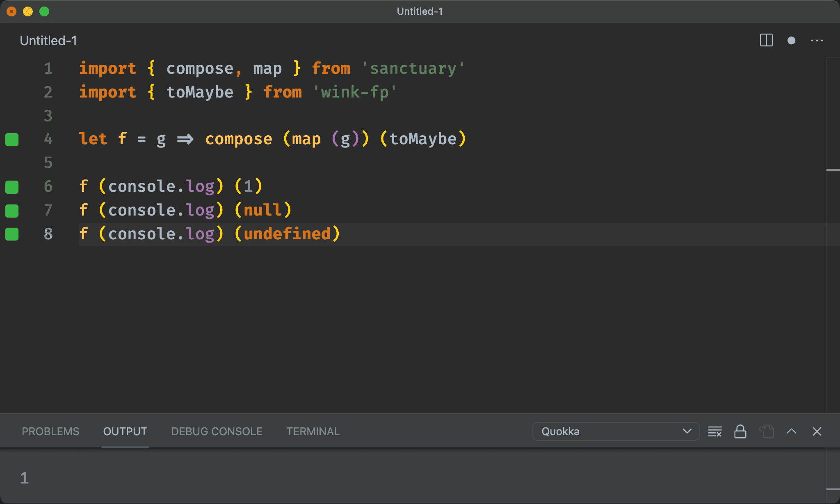This screenshot has height=504, width=840.
Task: Toggle the output scroll lock
Action: point(740,431)
